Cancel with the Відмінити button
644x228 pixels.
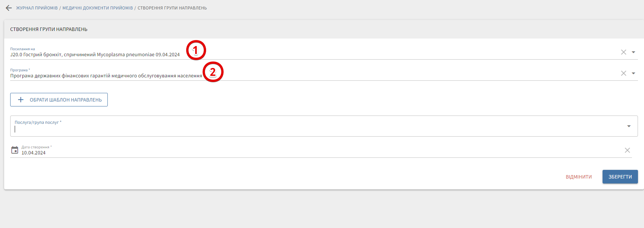point(579,177)
